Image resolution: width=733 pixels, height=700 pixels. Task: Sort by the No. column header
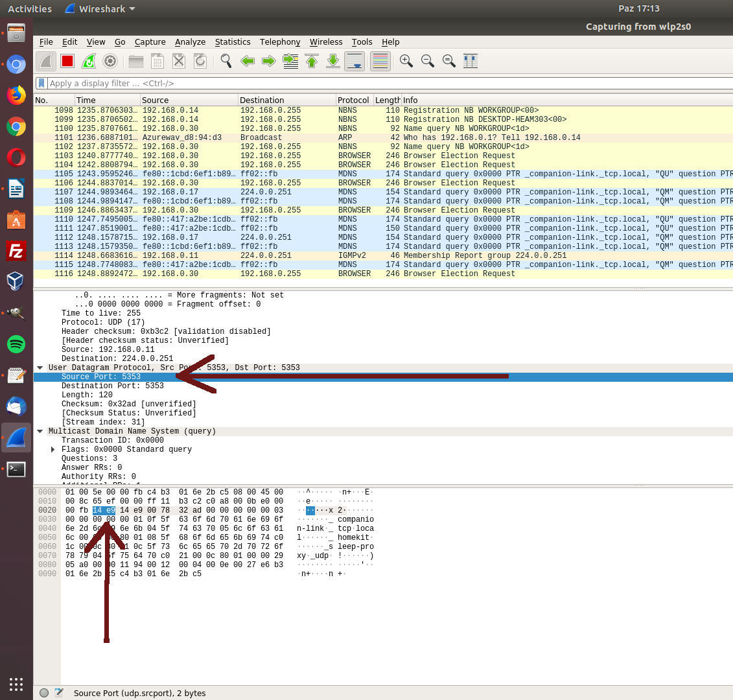click(54, 100)
